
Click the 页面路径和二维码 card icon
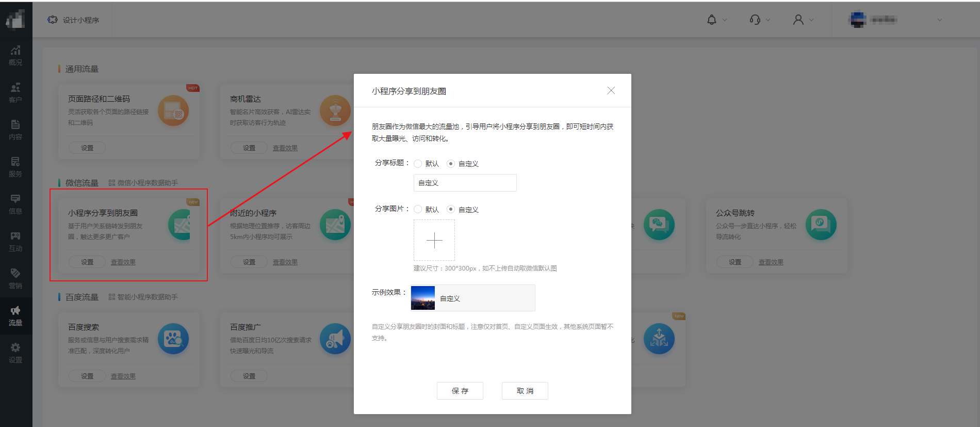coord(173,110)
